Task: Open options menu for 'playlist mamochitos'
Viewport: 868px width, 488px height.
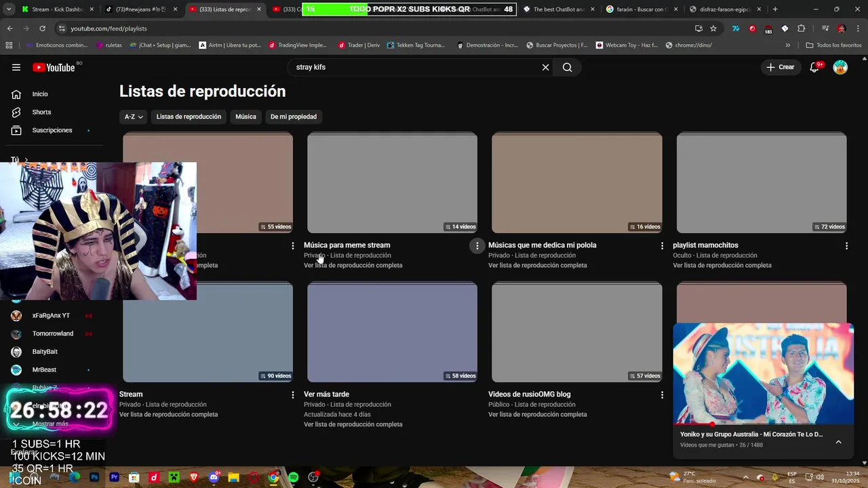Action: pyautogui.click(x=846, y=246)
